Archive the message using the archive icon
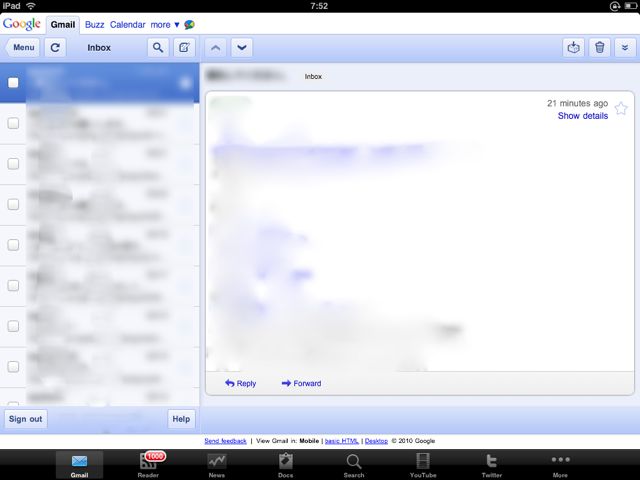Image resolution: width=640 pixels, height=480 pixels. coord(573,48)
